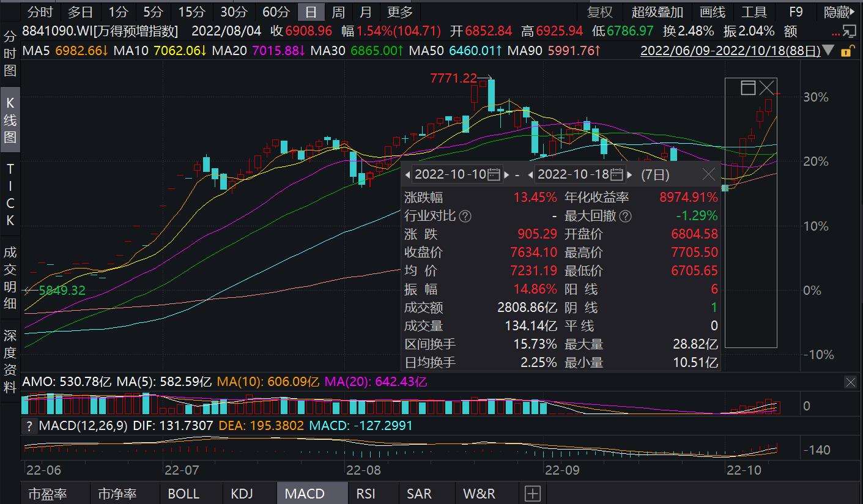The width and height of the screenshot is (863, 504).
Task: Switch to weekly 周 period
Action: [338, 12]
